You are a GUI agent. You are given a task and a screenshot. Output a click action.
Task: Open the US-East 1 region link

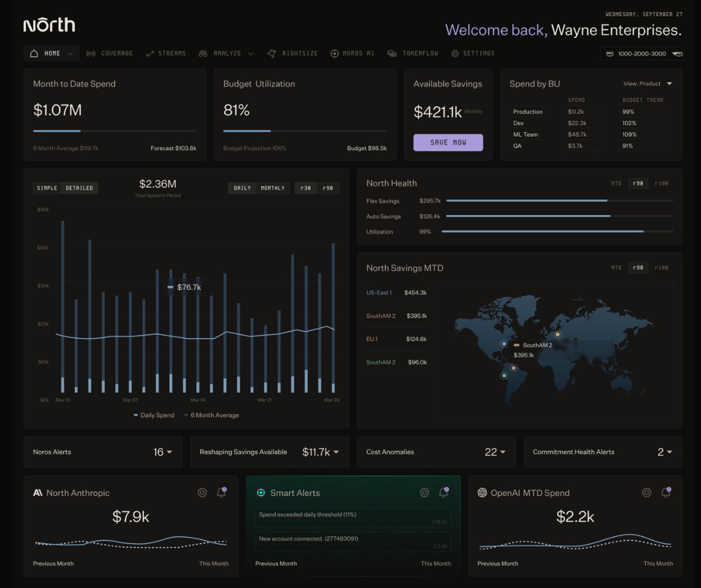tap(379, 293)
